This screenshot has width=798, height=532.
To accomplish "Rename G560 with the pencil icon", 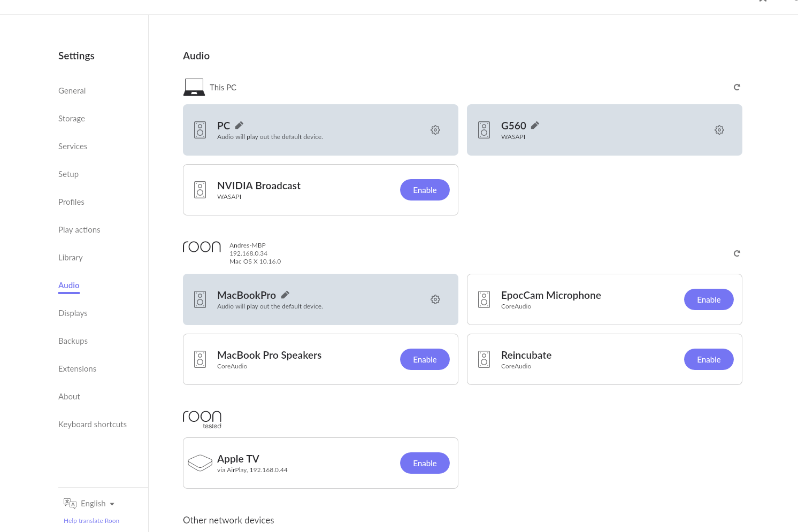I will click(x=535, y=125).
